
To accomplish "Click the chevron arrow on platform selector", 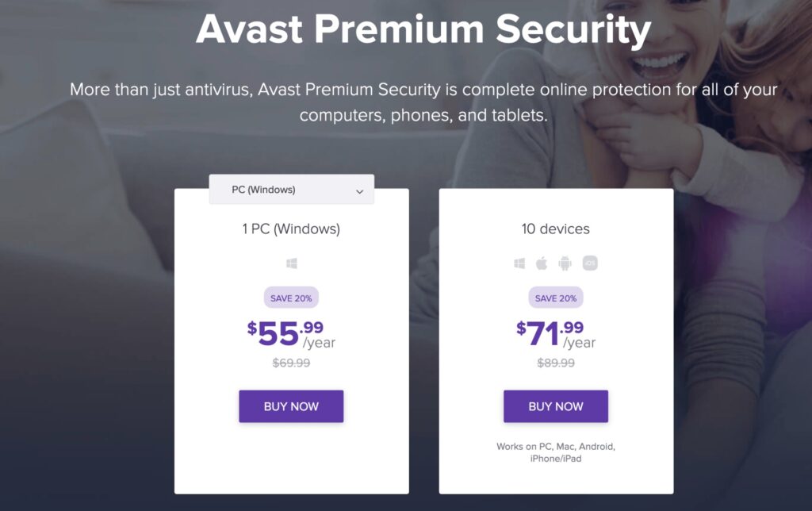I will tap(359, 192).
